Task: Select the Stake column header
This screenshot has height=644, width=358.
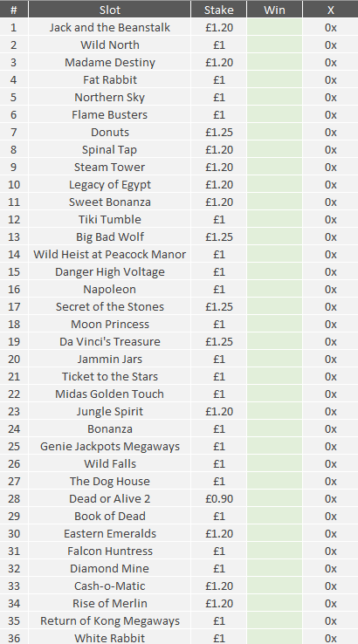Action: pyautogui.click(x=218, y=10)
